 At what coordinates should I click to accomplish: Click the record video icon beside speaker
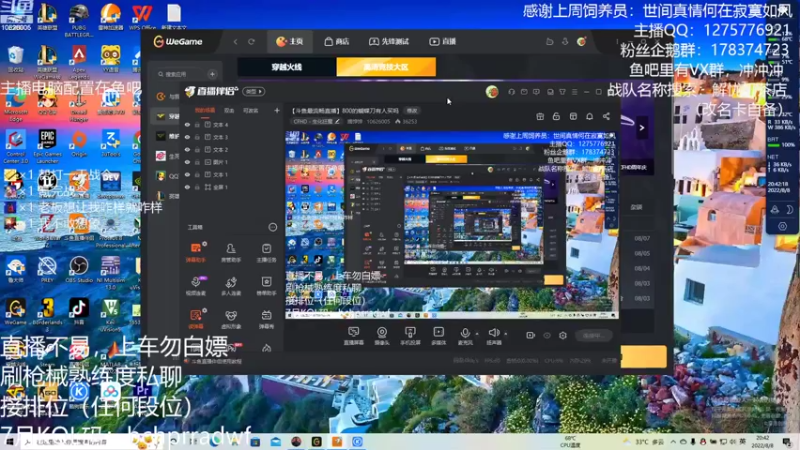pos(531,335)
